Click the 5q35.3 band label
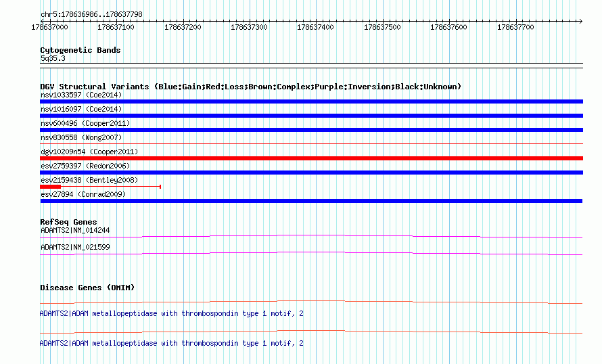 (53, 58)
